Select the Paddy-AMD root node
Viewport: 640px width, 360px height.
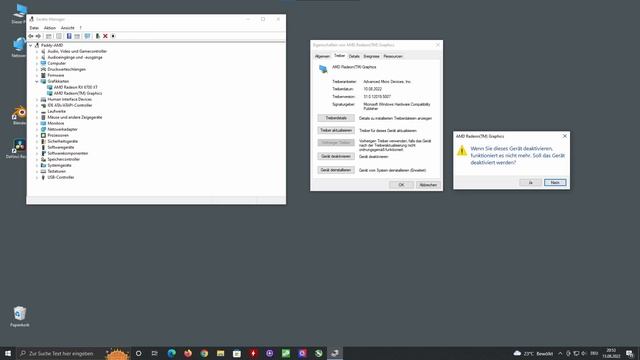pos(52,45)
